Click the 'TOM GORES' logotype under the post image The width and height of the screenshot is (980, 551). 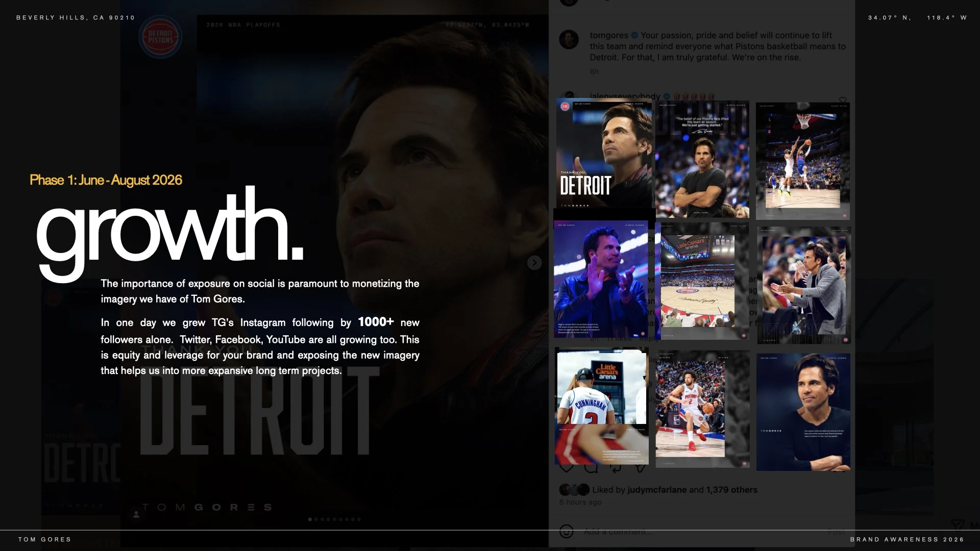point(207,507)
